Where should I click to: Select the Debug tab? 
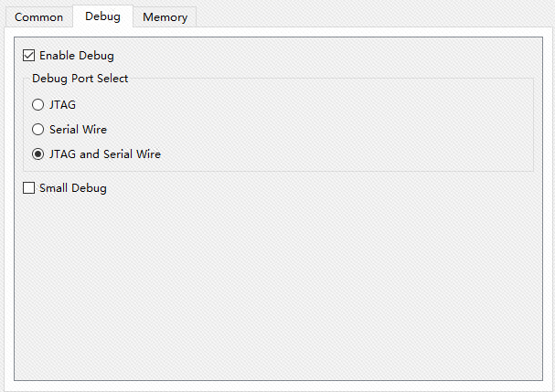pos(102,16)
